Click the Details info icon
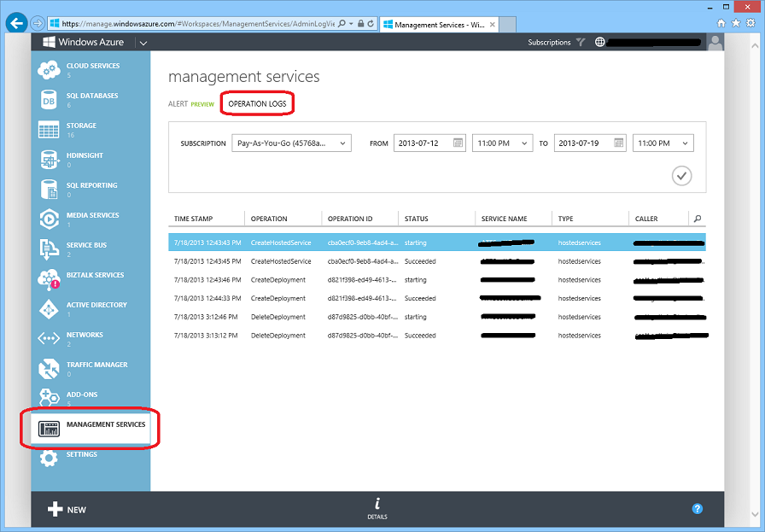 tap(377, 505)
